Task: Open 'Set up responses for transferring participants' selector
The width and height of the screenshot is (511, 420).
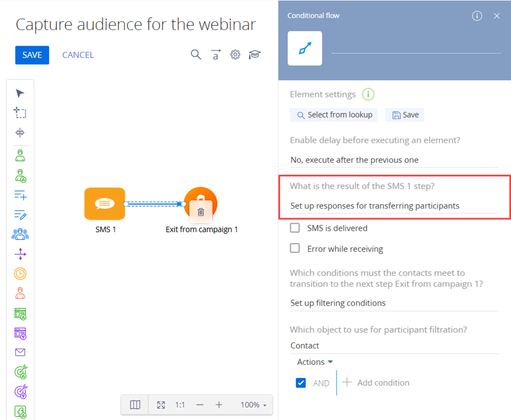Action: [375, 206]
